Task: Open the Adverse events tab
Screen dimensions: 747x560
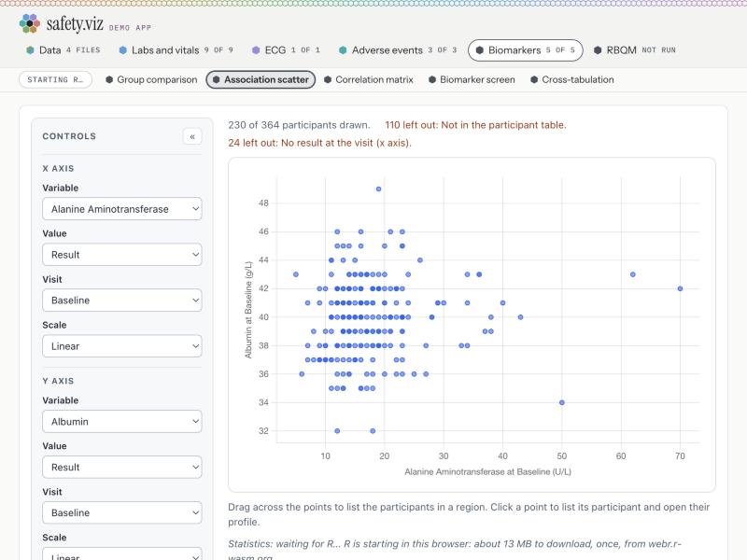Action: (x=398, y=50)
